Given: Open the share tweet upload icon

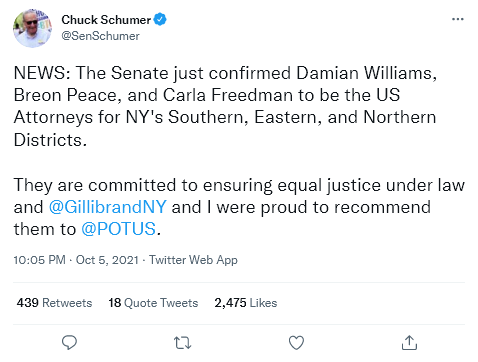Looking at the screenshot, I should [x=409, y=343].
